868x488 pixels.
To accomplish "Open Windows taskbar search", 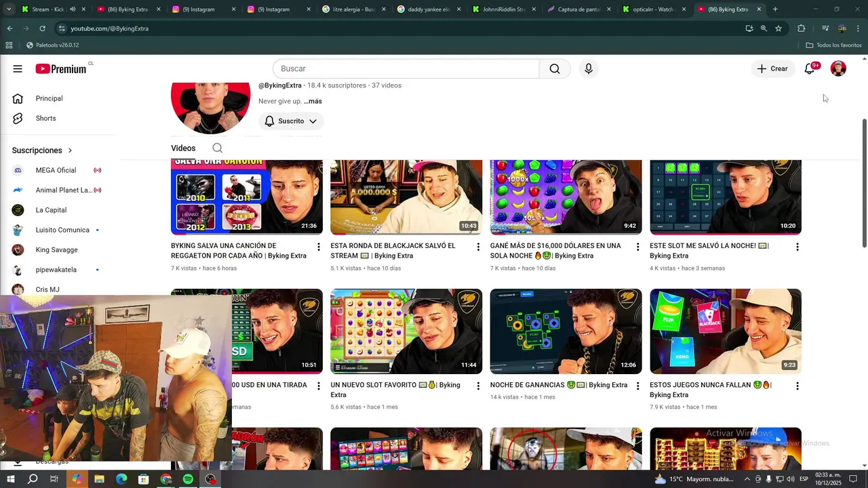I will 33,479.
